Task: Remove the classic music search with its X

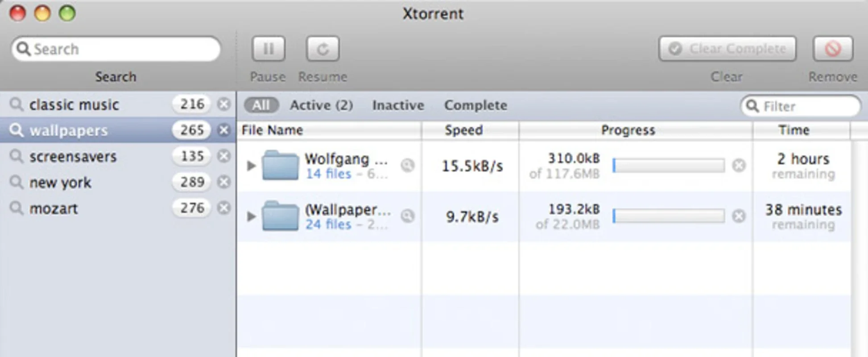Action: (x=224, y=104)
